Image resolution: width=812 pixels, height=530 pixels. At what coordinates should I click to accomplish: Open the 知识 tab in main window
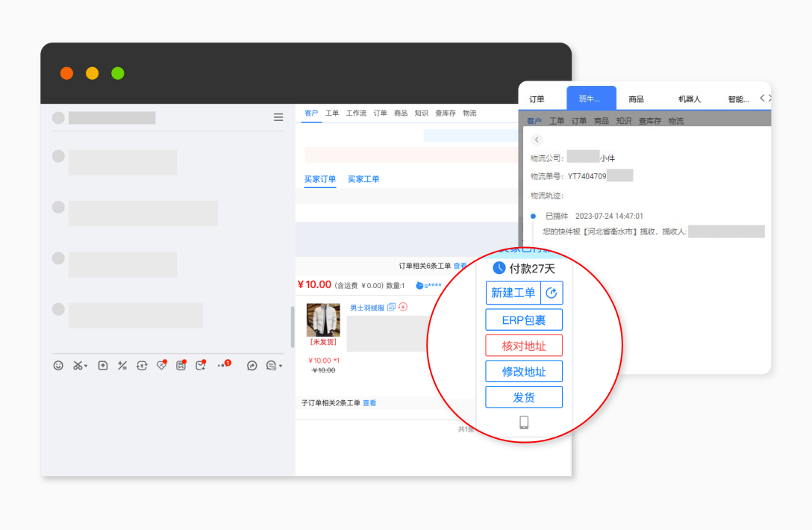click(422, 113)
